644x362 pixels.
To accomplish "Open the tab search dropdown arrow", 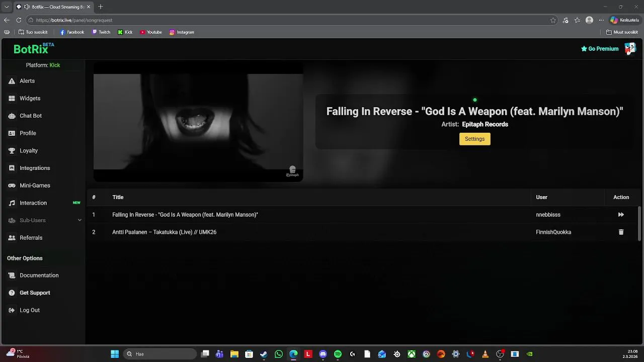I will pos(7,7).
